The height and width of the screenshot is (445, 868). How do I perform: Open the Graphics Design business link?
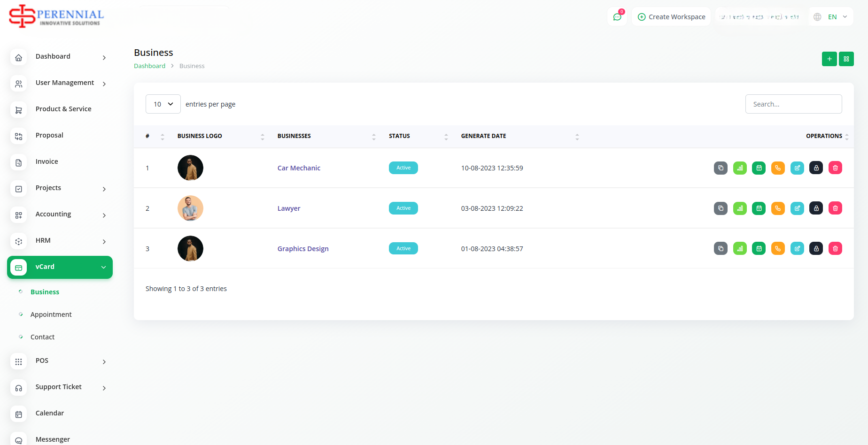[303, 249]
